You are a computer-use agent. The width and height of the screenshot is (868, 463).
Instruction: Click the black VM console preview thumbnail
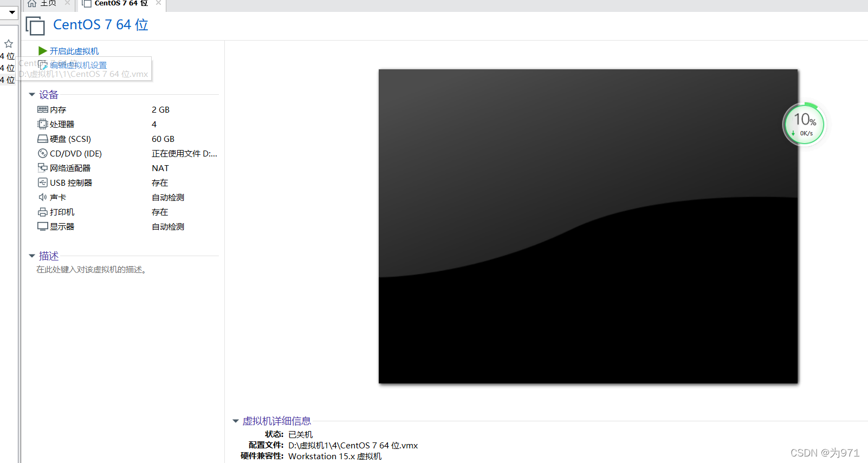tap(588, 226)
